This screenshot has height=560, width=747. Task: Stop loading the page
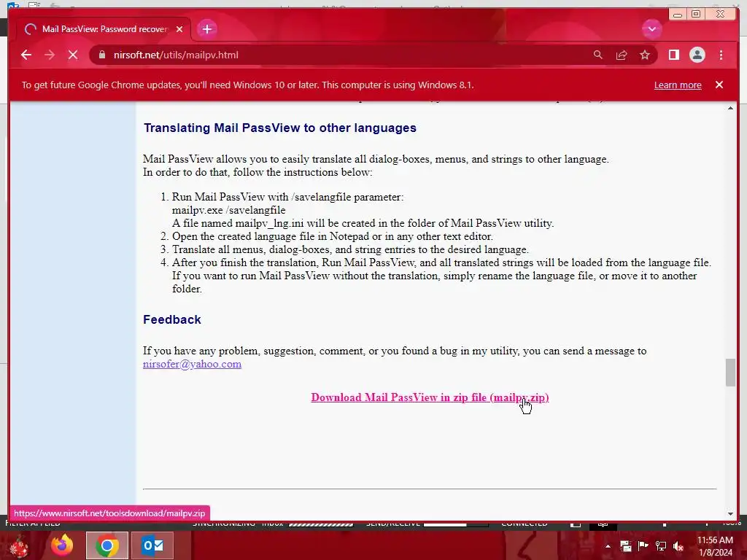(73, 55)
